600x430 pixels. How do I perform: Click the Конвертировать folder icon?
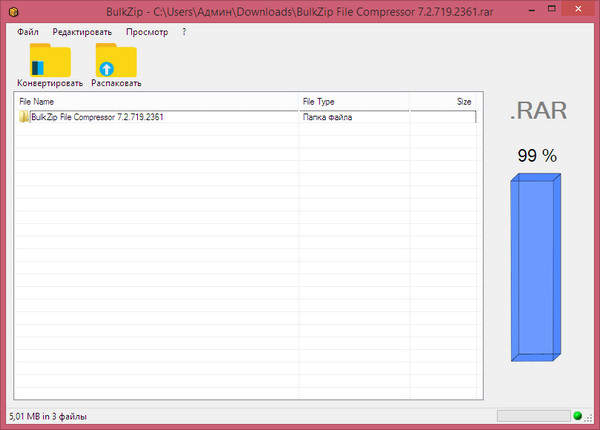(50, 62)
